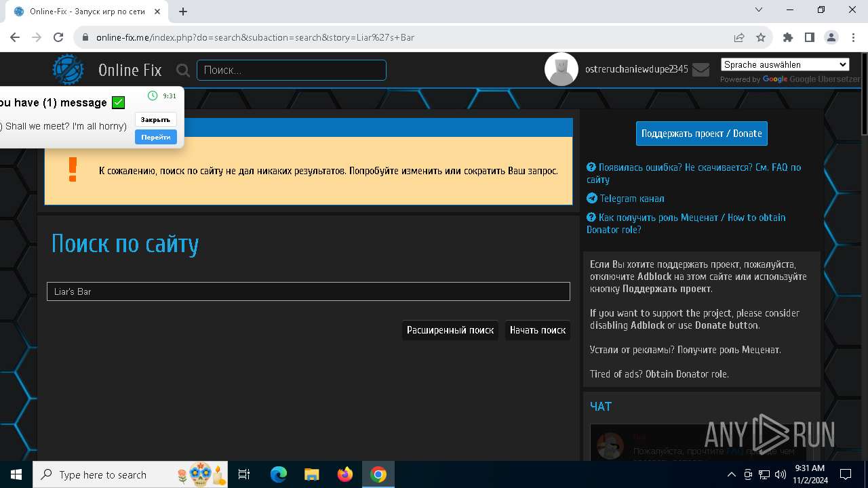Viewport: 868px width, 488px height.
Task: Open a new browser tab
Action: tap(183, 12)
